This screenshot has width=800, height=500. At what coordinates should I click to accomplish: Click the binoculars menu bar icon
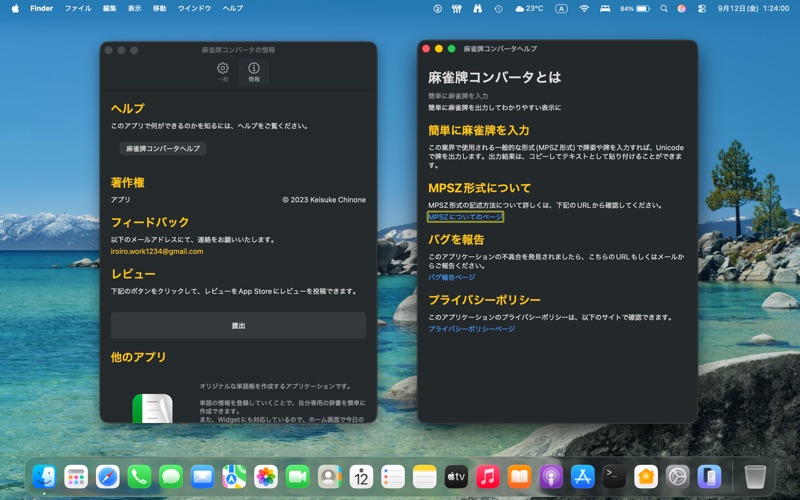478,8
